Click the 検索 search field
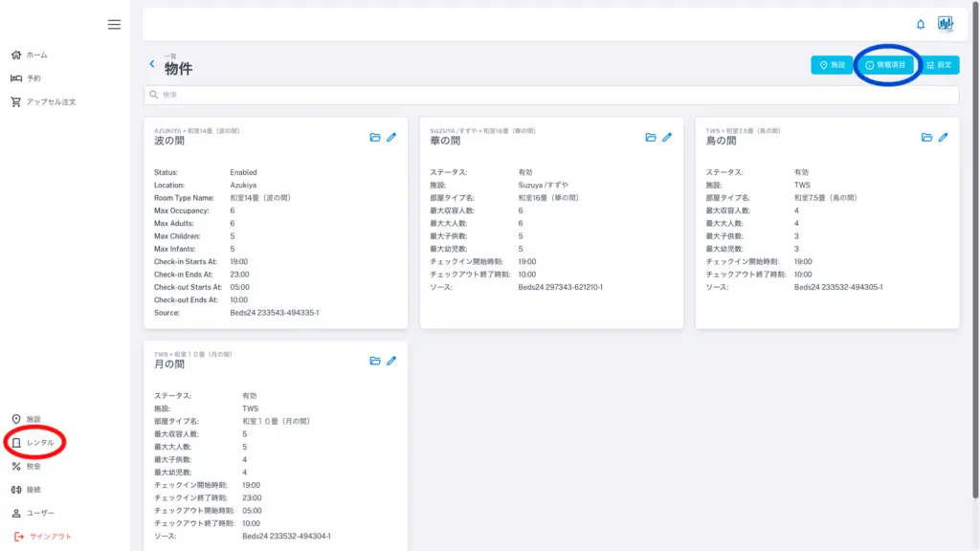The image size is (980, 551). coord(550,95)
